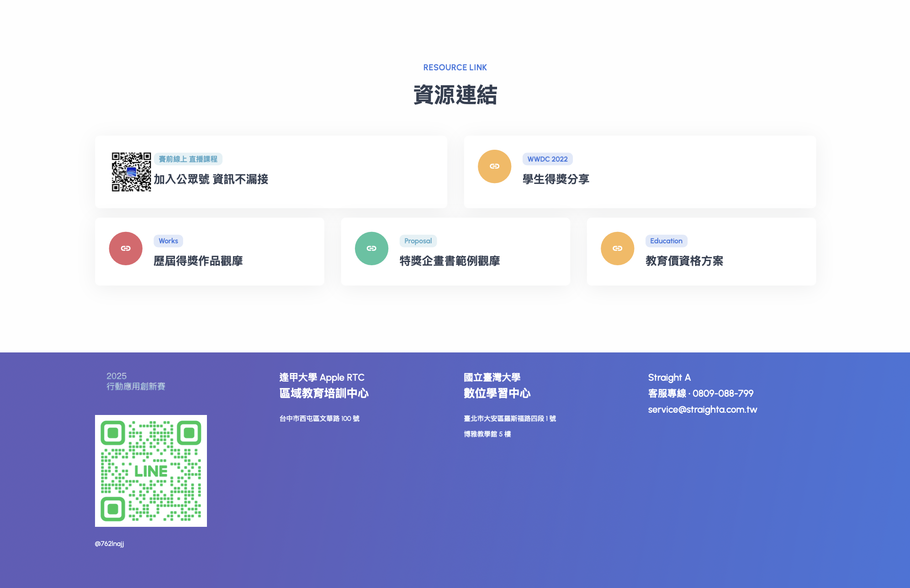The image size is (910, 588).
Task: Click the Works tag label
Action: coord(168,241)
